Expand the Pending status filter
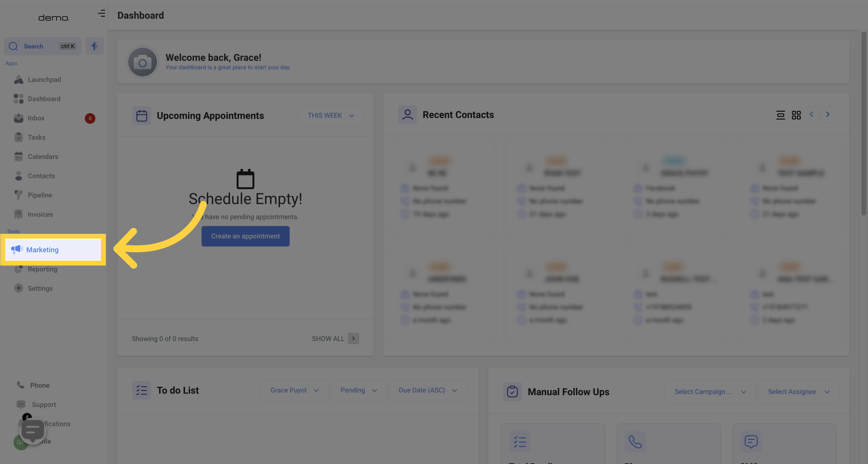 [358, 390]
